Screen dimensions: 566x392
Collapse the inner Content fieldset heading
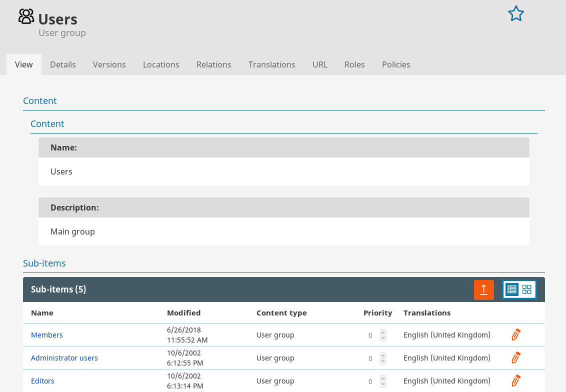coord(47,124)
